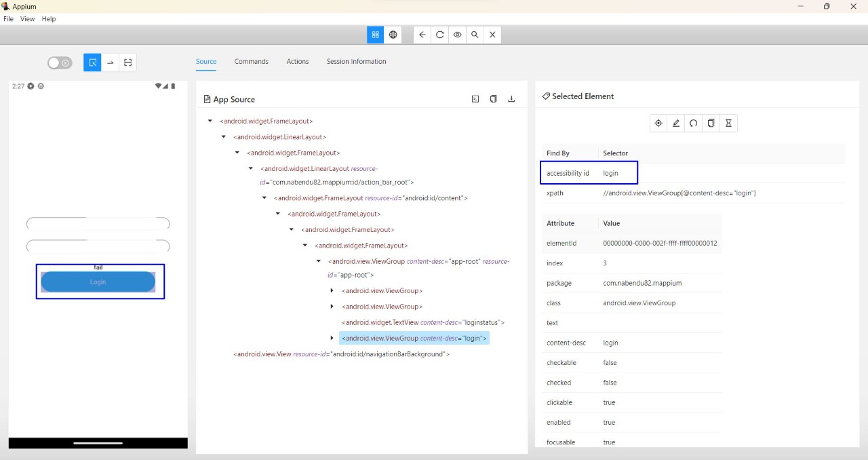
Task: Open the Session Information tab
Action: (x=357, y=61)
